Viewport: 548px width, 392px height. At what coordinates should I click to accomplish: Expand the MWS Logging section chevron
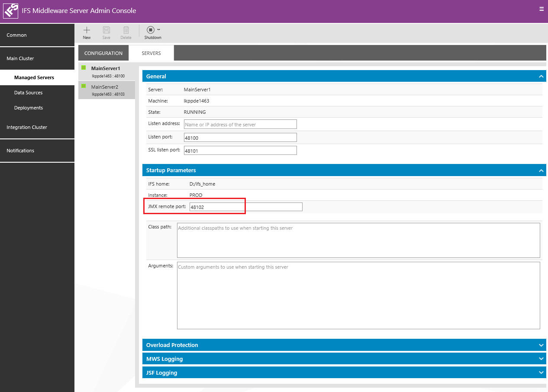point(541,359)
